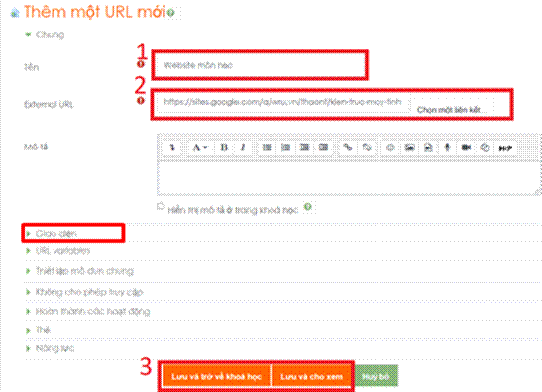Expand the Thẻ section
This screenshot has height=392, width=542.
coord(38,330)
